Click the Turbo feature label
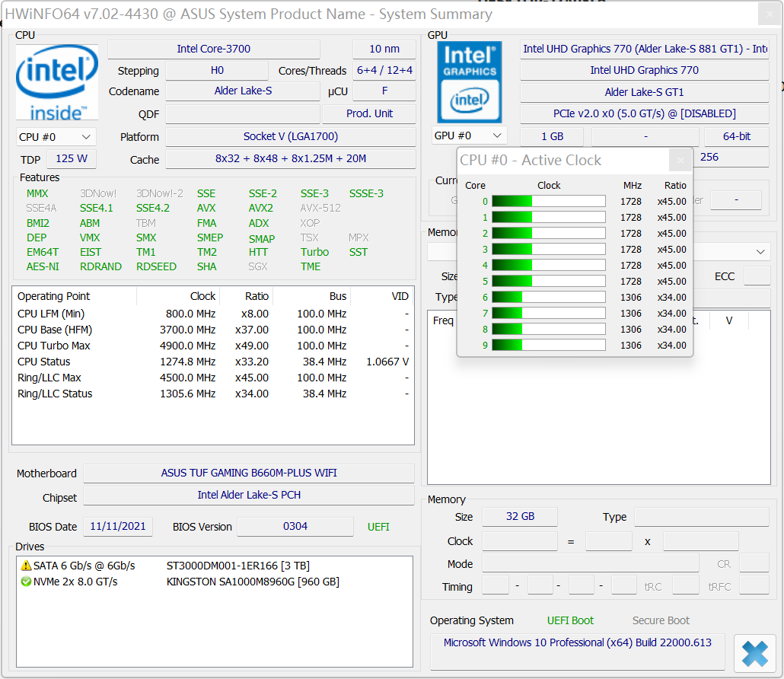This screenshot has width=784, height=679. point(314,252)
